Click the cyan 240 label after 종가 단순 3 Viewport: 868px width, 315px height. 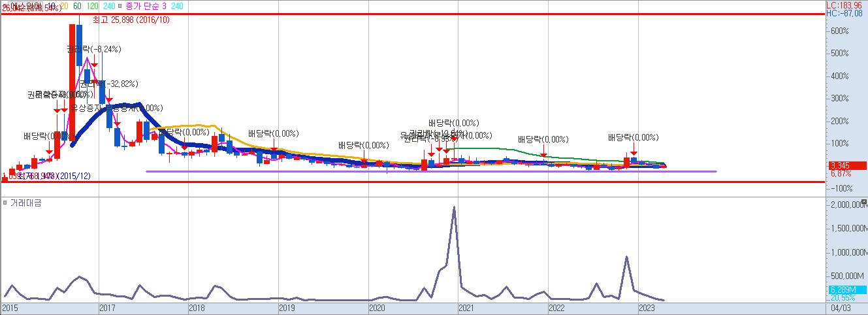click(177, 5)
